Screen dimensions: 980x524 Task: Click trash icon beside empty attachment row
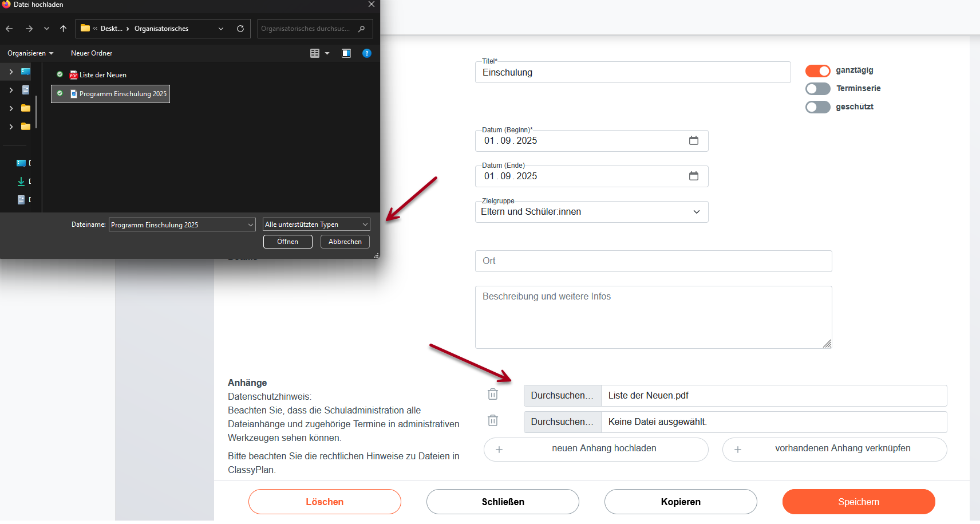pos(493,421)
